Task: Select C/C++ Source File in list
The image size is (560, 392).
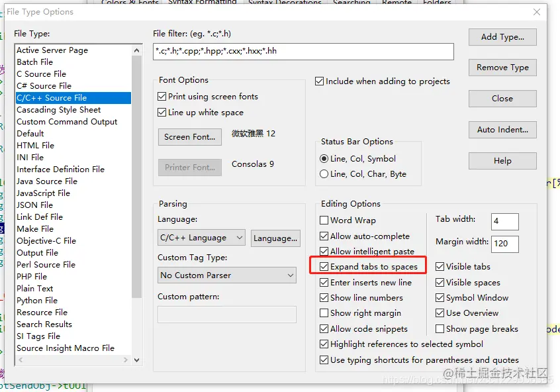Action: click(x=73, y=98)
